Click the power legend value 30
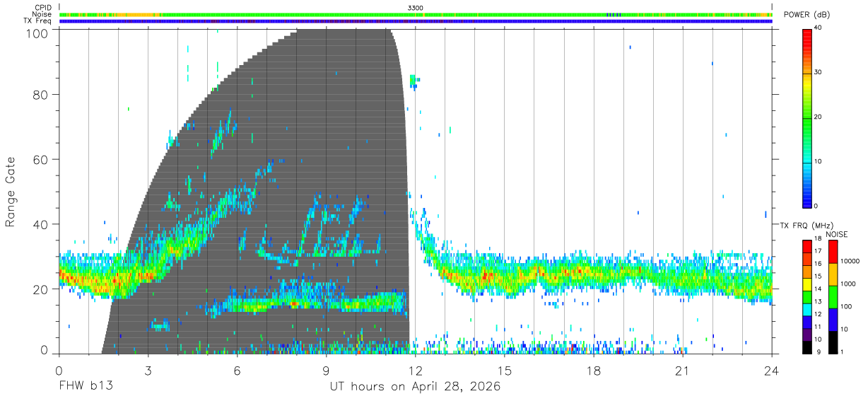The image size is (868, 401). click(x=818, y=73)
